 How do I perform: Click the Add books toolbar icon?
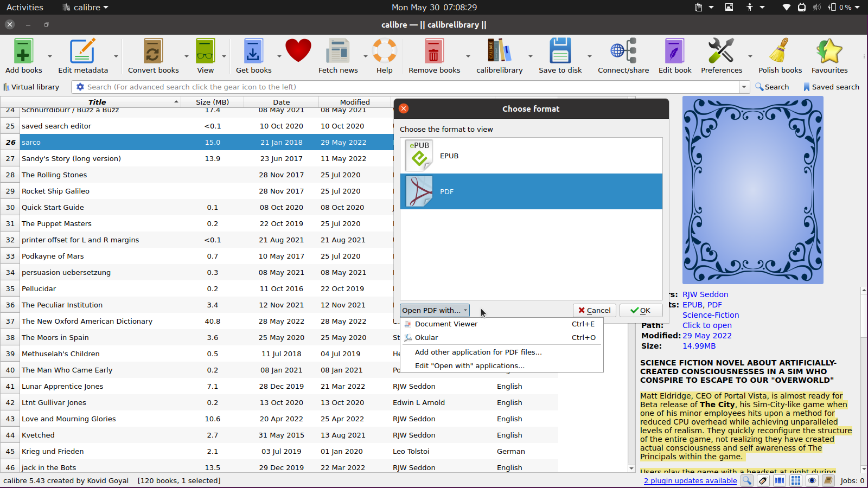[x=23, y=51]
